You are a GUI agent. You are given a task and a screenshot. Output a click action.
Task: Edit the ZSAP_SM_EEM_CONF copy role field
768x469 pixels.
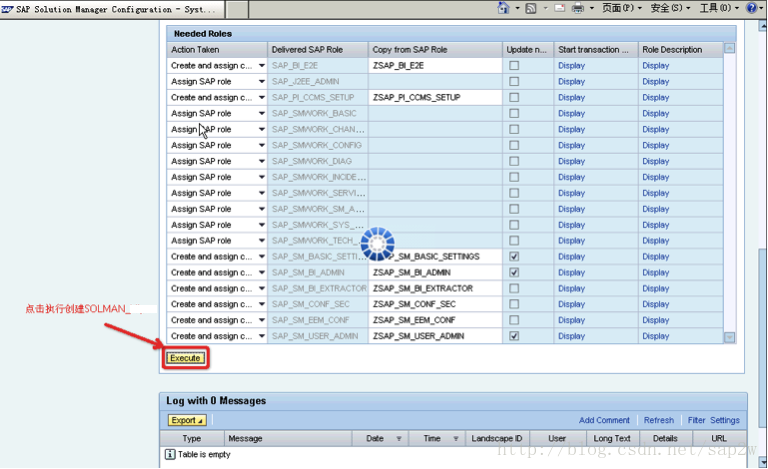(435, 320)
